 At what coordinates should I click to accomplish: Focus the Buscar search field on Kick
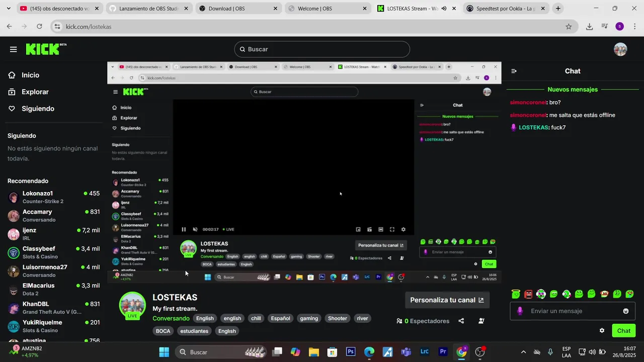click(322, 49)
